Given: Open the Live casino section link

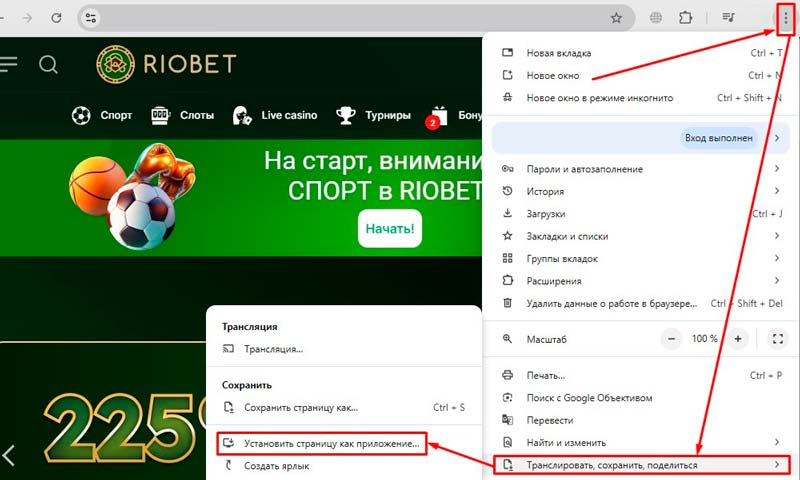Looking at the screenshot, I should pyautogui.click(x=289, y=115).
